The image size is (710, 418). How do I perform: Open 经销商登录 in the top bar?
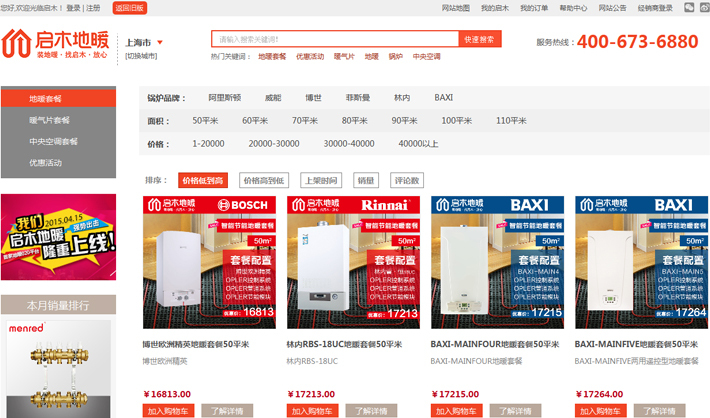[655, 8]
